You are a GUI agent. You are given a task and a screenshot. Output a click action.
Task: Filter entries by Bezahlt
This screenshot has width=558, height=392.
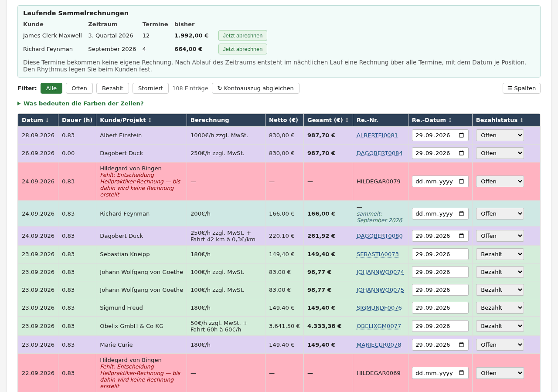112,88
